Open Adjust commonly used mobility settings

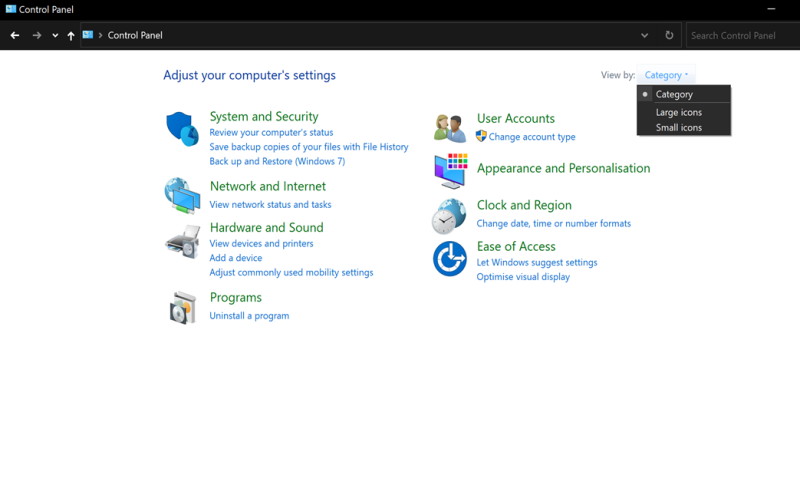point(291,272)
